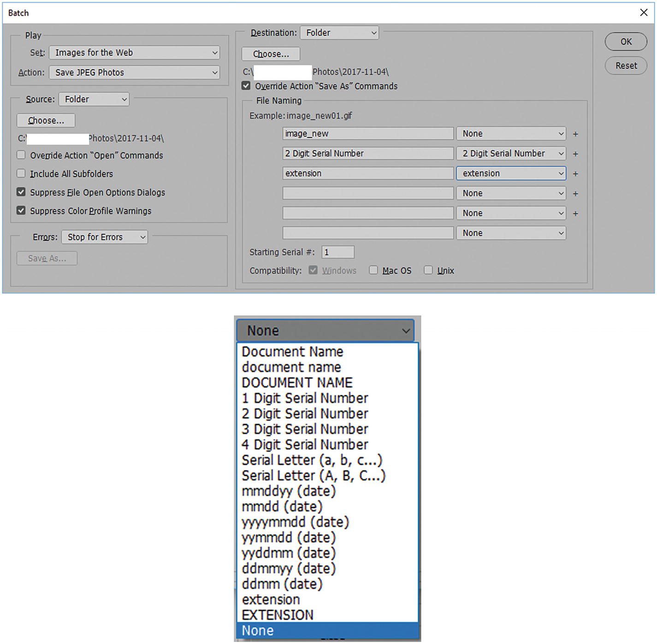Click the folder path shown under Source

91,138
